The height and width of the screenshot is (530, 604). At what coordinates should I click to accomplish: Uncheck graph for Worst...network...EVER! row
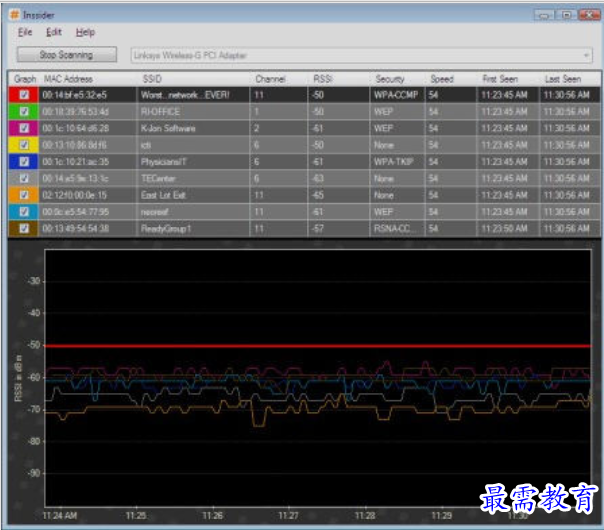pos(24,95)
